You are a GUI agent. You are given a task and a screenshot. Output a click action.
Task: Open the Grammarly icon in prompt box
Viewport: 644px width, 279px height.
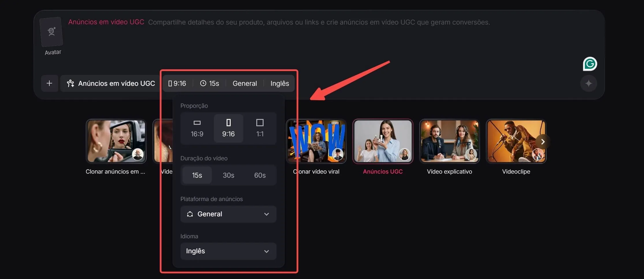(590, 64)
